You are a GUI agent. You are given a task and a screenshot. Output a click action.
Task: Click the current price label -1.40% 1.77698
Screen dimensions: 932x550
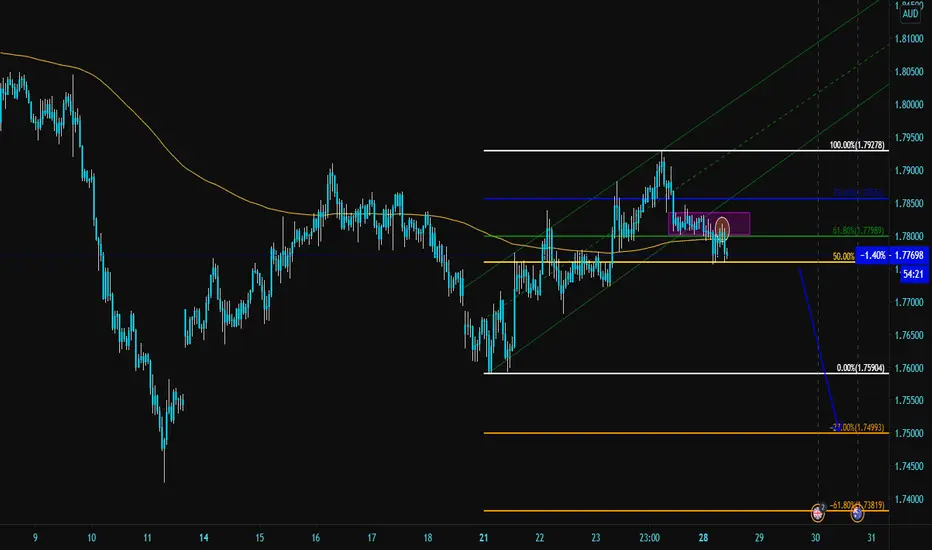coord(892,255)
